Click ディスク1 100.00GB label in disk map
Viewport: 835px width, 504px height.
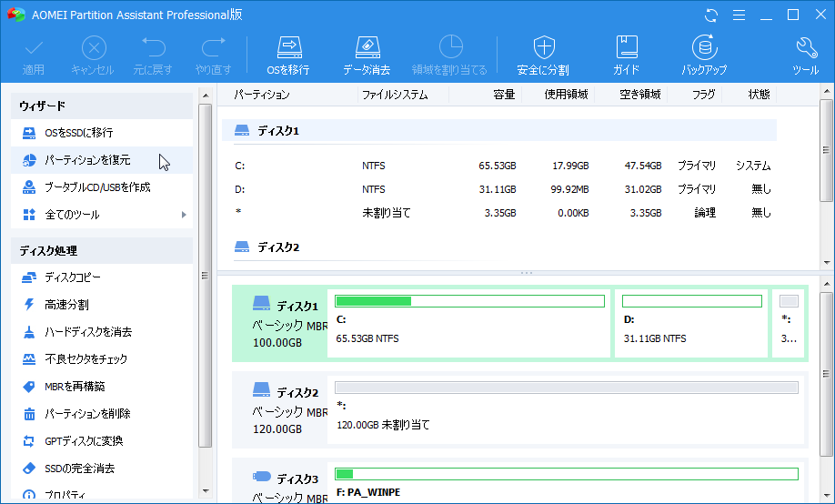point(282,323)
